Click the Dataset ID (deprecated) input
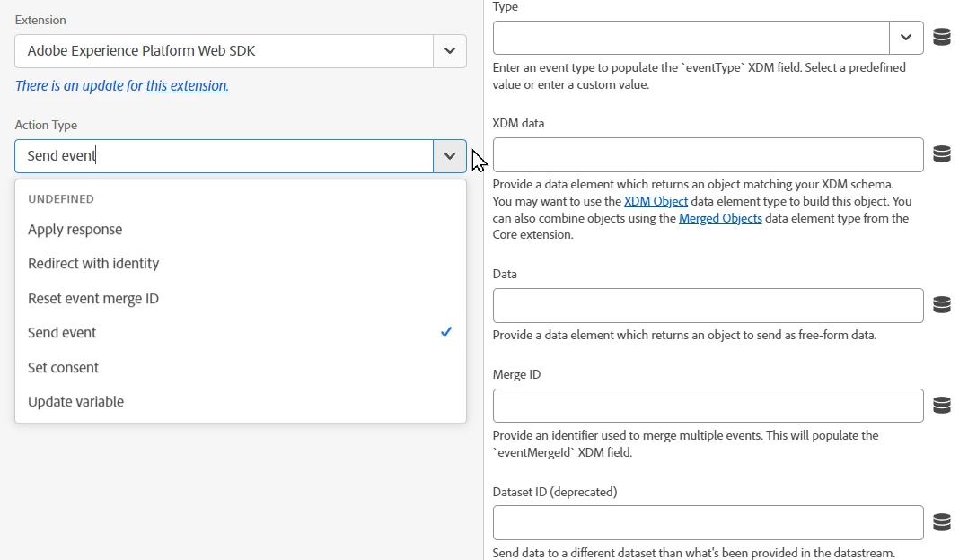The width and height of the screenshot is (968, 560). [x=708, y=523]
